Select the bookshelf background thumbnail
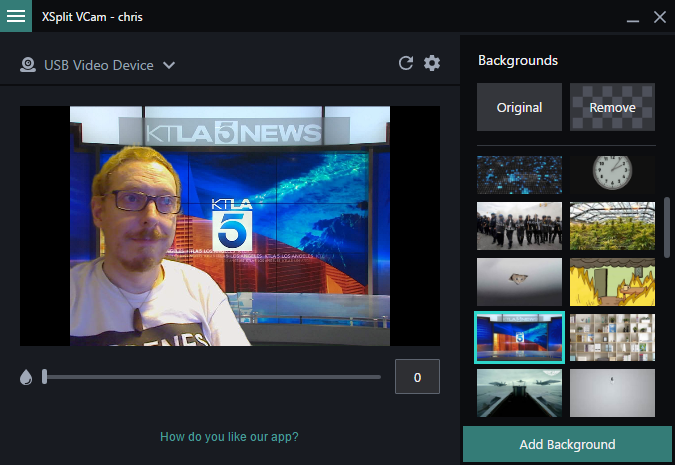The width and height of the screenshot is (675, 465). coord(612,338)
